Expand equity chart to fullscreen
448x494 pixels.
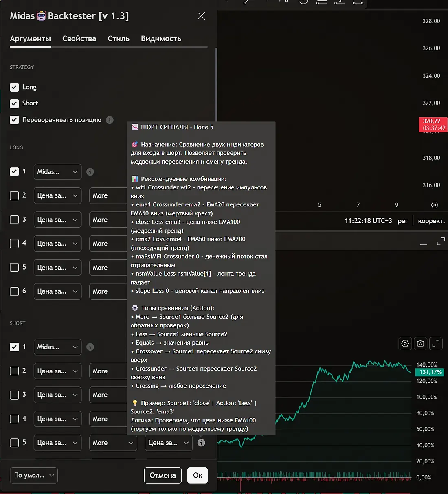tap(436, 344)
